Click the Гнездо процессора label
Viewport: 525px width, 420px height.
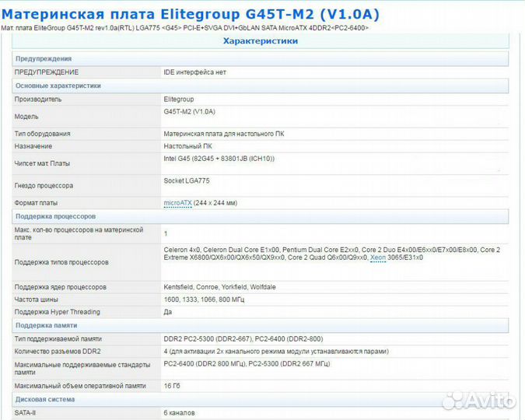pyautogui.click(x=44, y=186)
